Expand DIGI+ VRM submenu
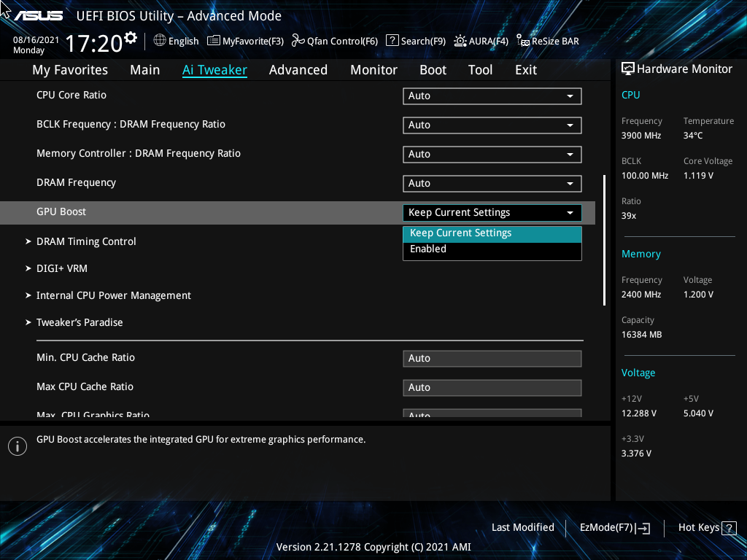Image resolution: width=747 pixels, height=560 pixels. [57, 268]
